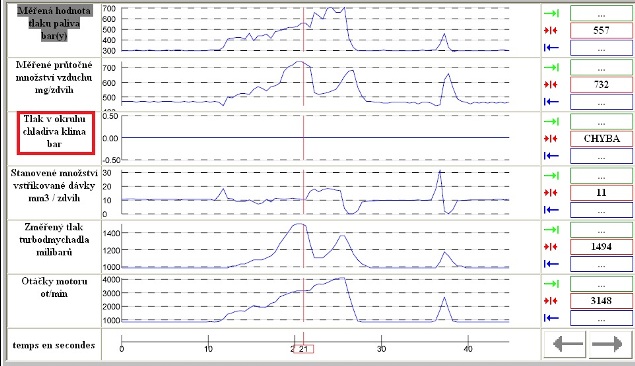Screen dimensions: 635x366
Task: Click blue end-marker arrow in engine speed row
Action: [x=551, y=318]
